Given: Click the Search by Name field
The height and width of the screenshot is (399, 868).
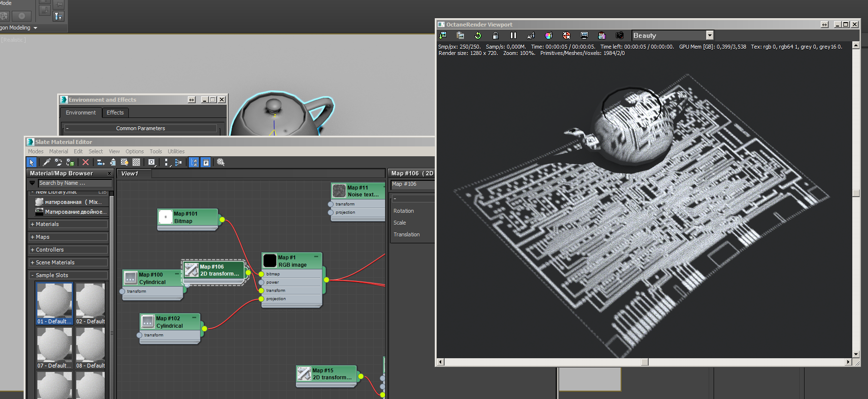Looking at the screenshot, I should point(75,183).
